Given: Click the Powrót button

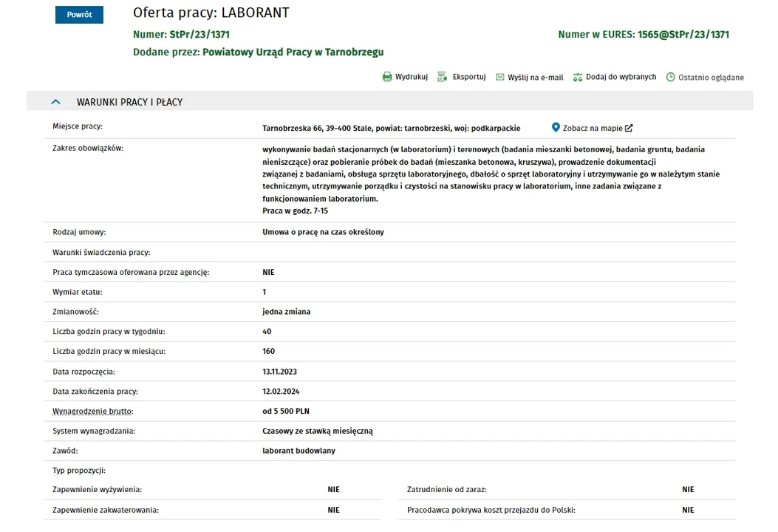Looking at the screenshot, I should point(79,15).
